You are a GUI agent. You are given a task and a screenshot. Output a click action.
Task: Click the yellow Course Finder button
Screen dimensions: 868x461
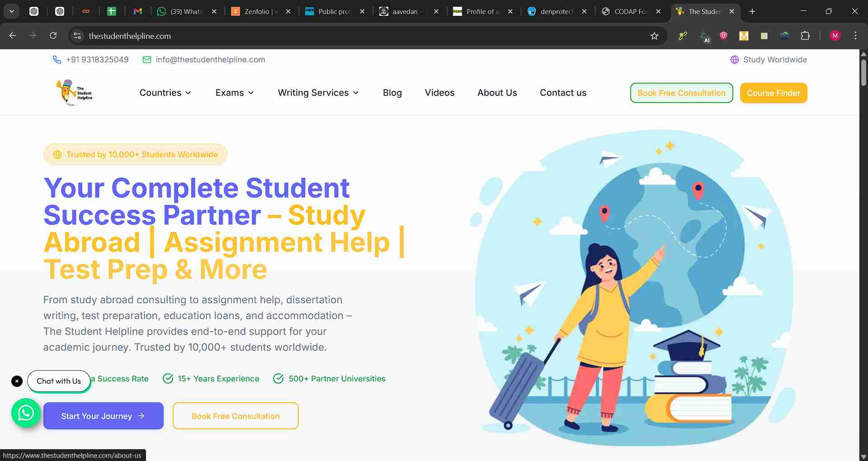click(x=773, y=93)
